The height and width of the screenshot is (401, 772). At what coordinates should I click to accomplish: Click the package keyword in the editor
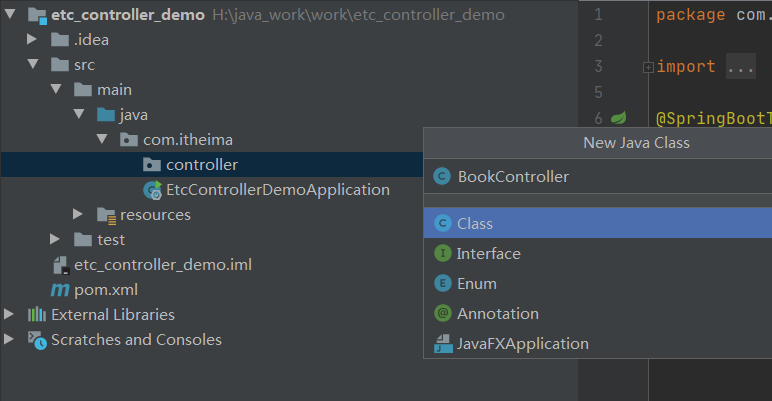pyautogui.click(x=690, y=15)
